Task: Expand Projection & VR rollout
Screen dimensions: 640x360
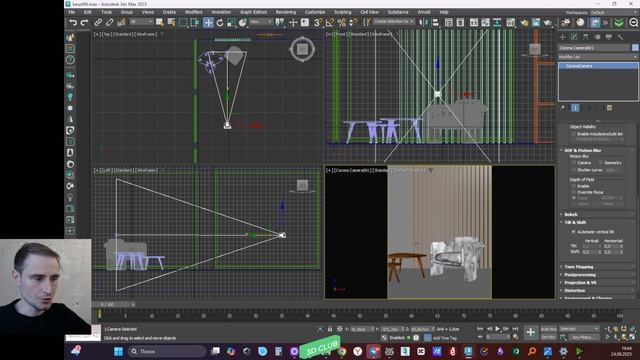Action: 580,282
